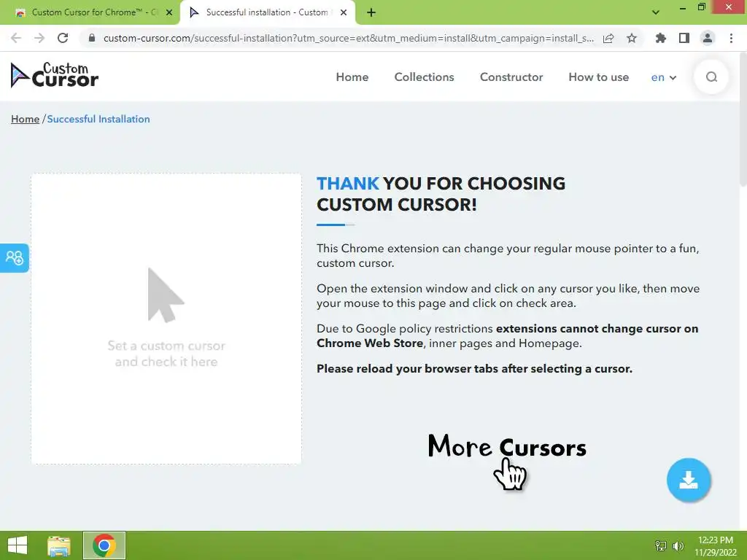Viewport: 747px width, 560px height.
Task: Click the address bar URL
Action: pos(348,38)
